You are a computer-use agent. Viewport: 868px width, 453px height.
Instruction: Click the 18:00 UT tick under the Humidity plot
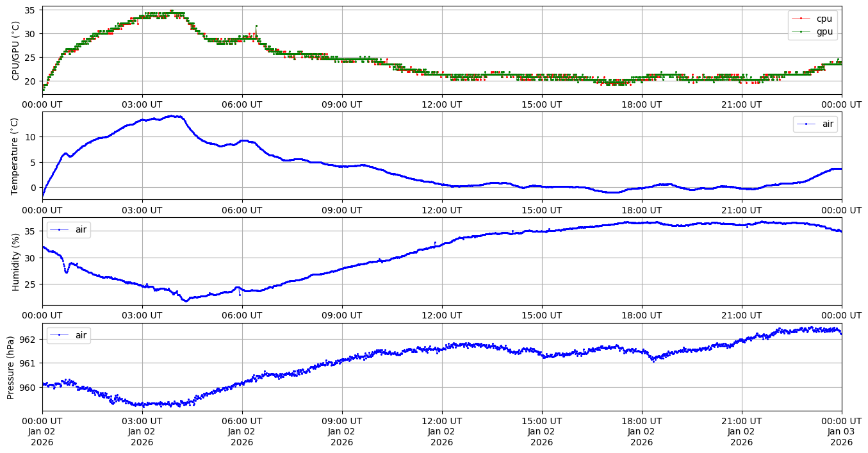click(x=641, y=315)
